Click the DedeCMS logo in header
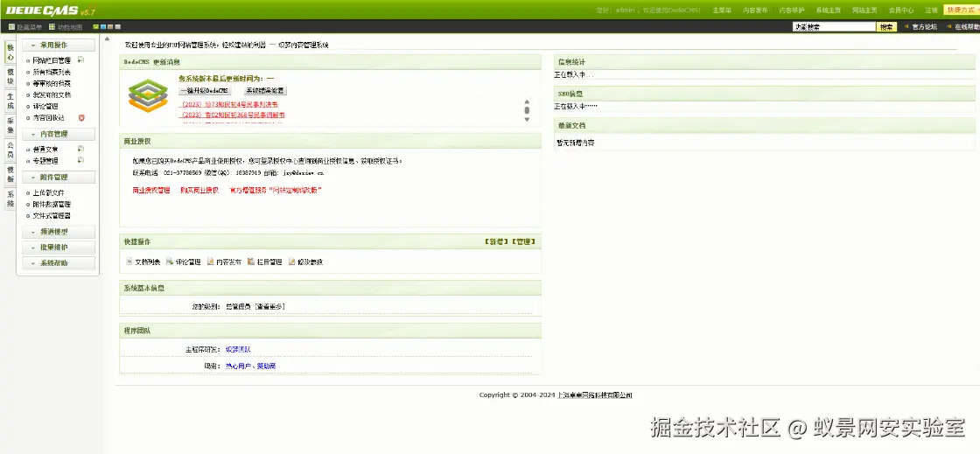980x454 pixels. (51, 10)
